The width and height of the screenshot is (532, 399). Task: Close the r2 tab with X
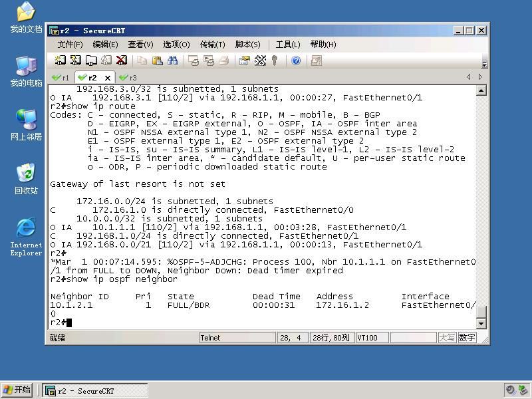(108, 78)
